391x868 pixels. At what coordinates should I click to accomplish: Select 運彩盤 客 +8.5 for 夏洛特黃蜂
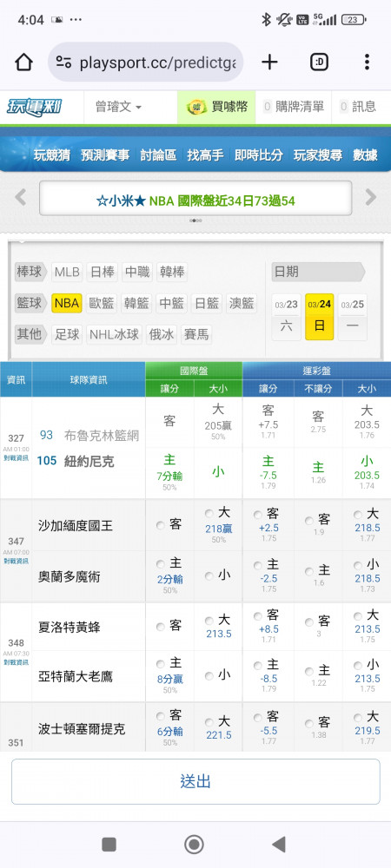[x=257, y=615]
